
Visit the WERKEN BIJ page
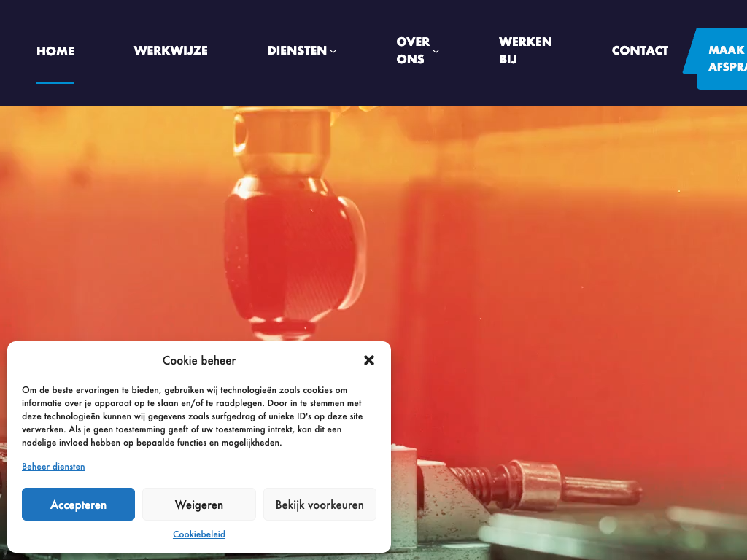(525, 50)
